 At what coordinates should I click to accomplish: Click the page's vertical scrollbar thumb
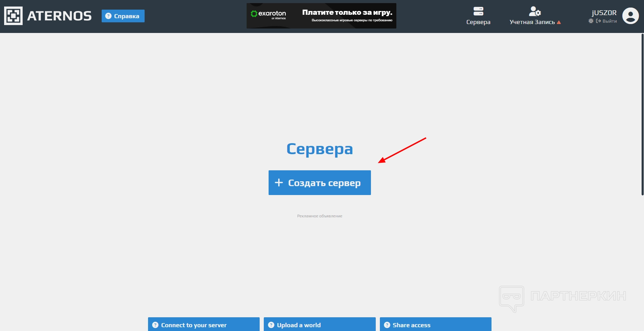point(642,114)
